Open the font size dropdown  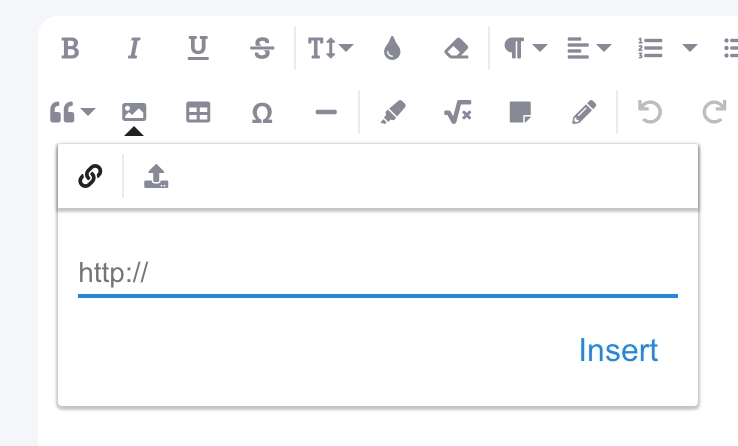pos(329,48)
